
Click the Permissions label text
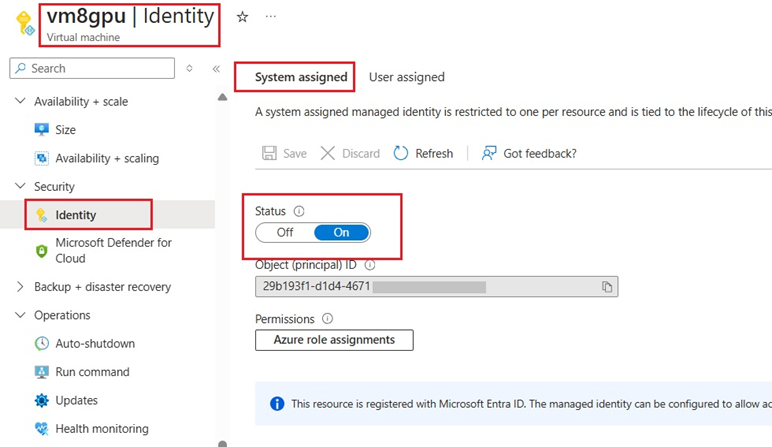click(x=285, y=319)
